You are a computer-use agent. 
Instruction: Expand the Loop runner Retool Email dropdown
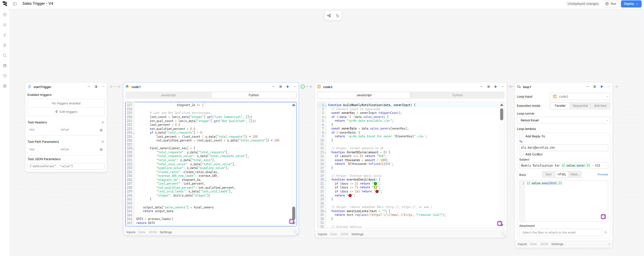pyautogui.click(x=563, y=120)
